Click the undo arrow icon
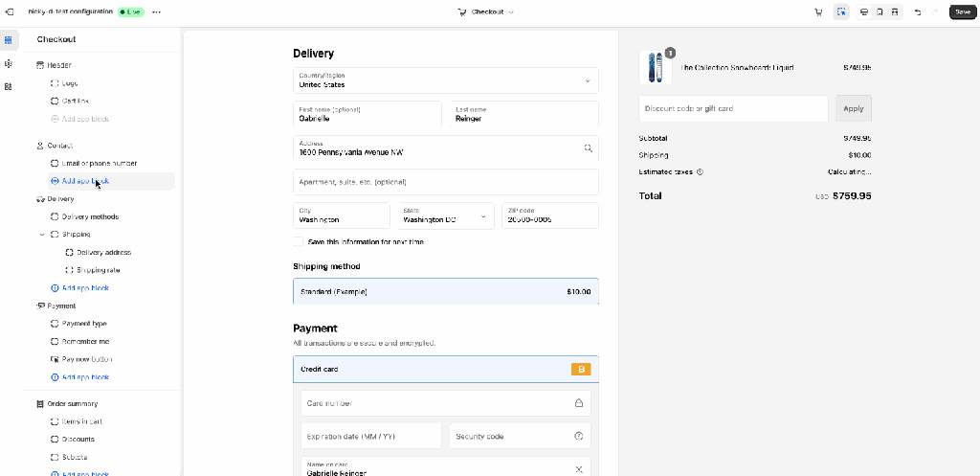Viewport: 980px width, 476px height. [x=918, y=12]
